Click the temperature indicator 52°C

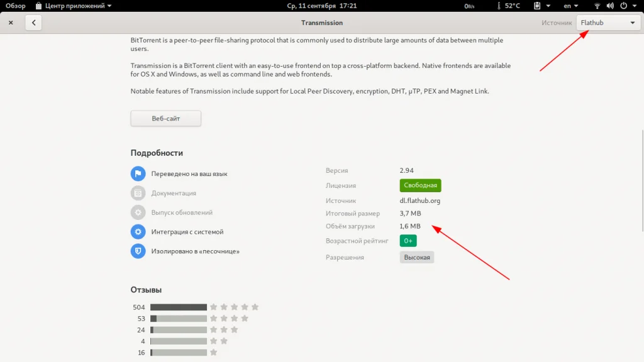tap(508, 6)
